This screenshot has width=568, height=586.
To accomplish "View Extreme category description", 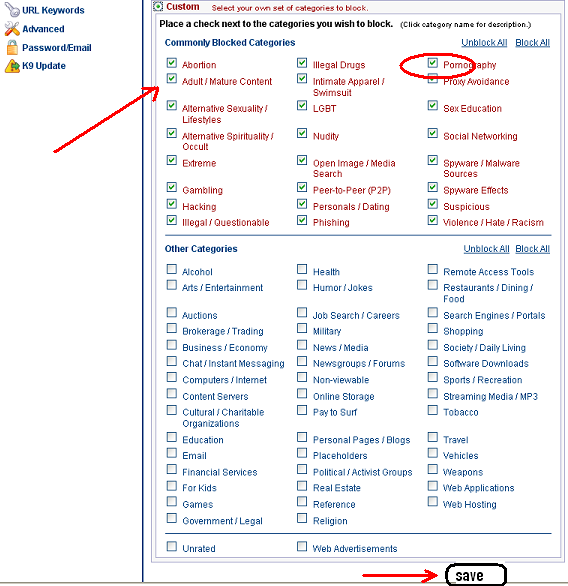I will pos(199,163).
